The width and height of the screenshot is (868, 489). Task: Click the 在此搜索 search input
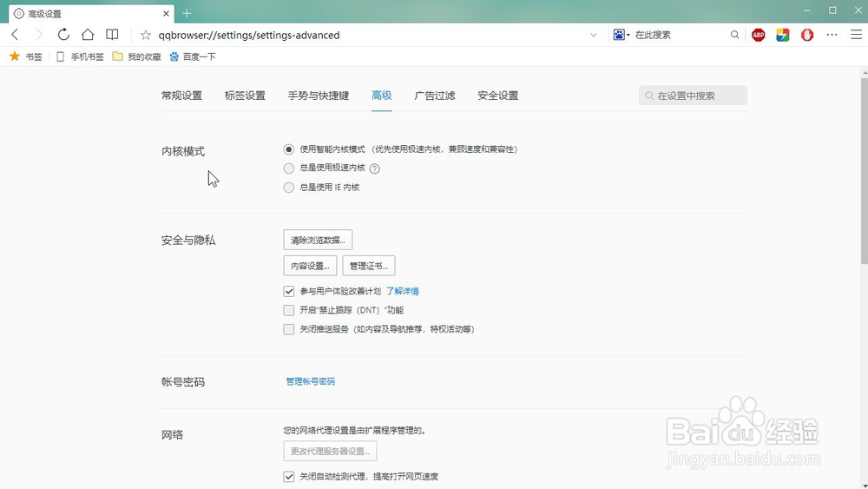pyautogui.click(x=678, y=35)
